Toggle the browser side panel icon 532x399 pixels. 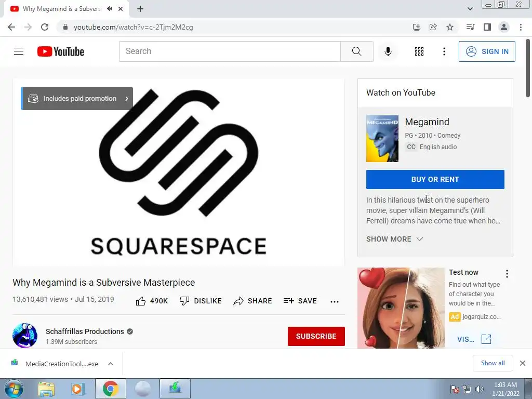(487, 27)
